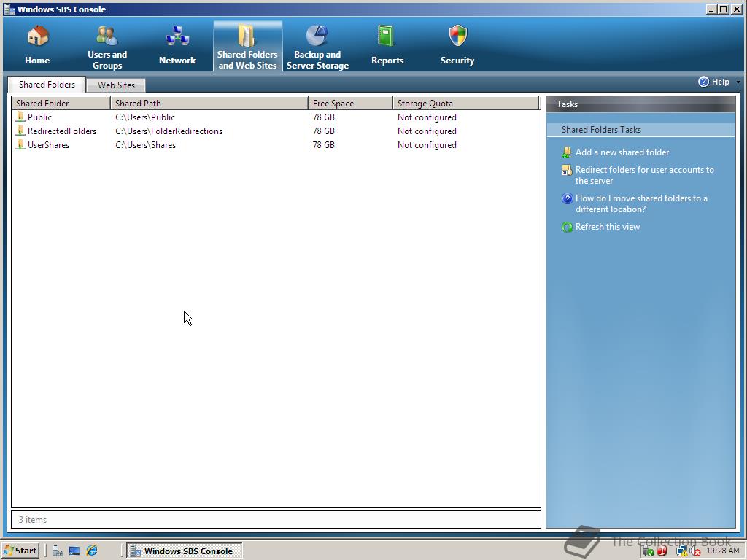Image resolution: width=747 pixels, height=560 pixels.
Task: Click Refresh this view
Action: tap(608, 227)
